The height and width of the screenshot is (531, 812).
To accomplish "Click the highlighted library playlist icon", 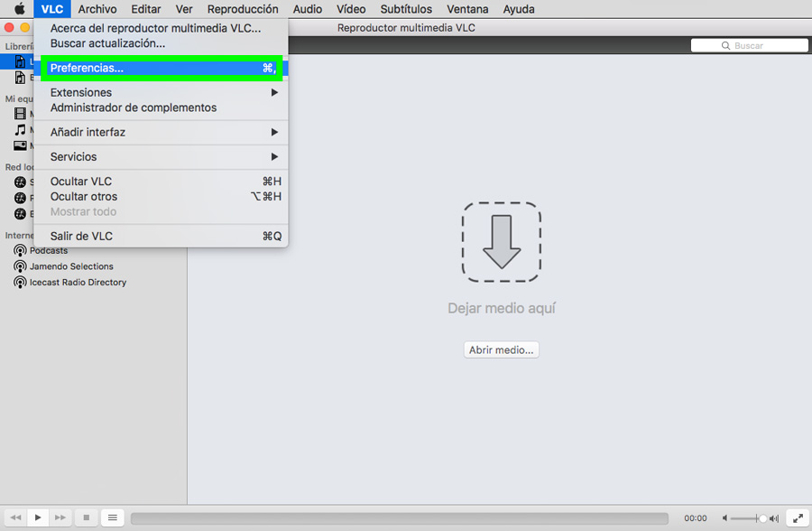I will (20, 61).
